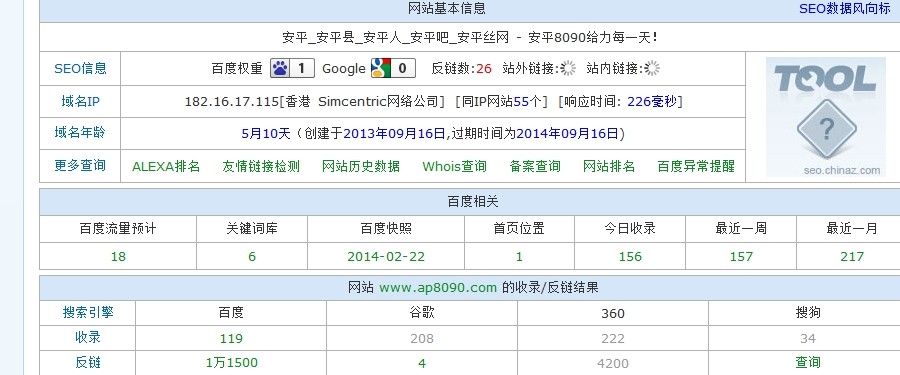Click the 站内链接 loading spinner

(652, 68)
